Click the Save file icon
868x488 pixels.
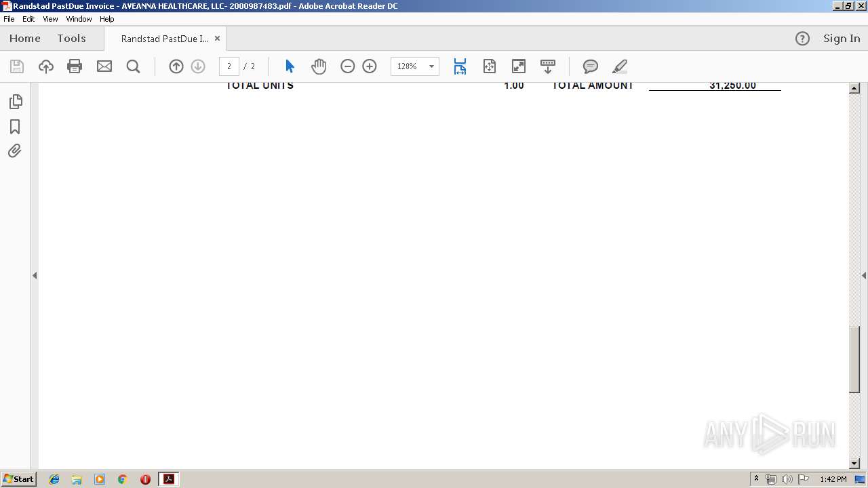tap(17, 66)
